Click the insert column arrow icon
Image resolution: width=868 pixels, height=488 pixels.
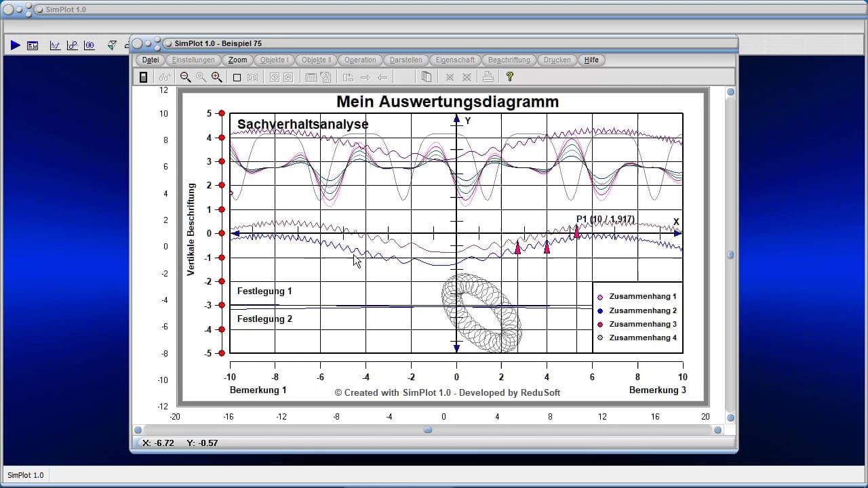click(348, 77)
